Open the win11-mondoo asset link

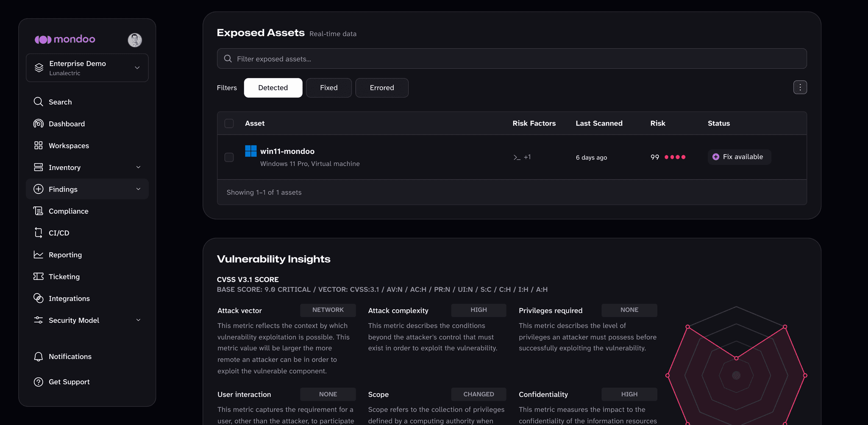point(287,151)
